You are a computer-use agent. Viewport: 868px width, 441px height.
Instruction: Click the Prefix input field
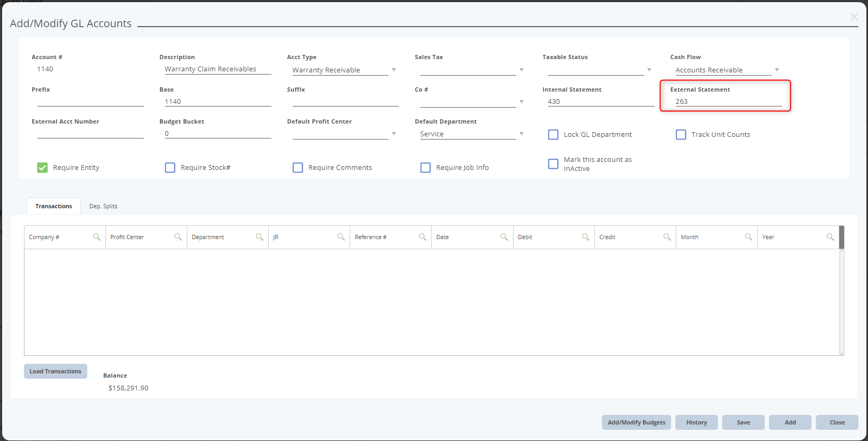[x=90, y=101]
